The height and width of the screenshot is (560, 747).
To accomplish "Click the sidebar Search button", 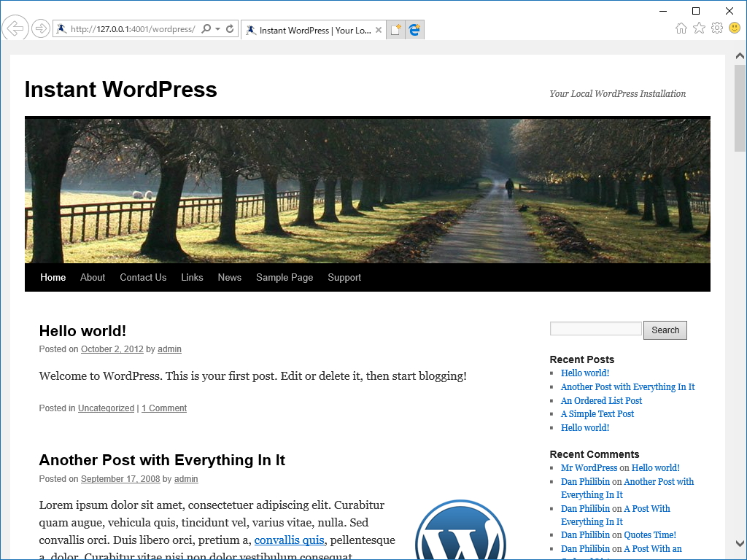I will tap(665, 330).
